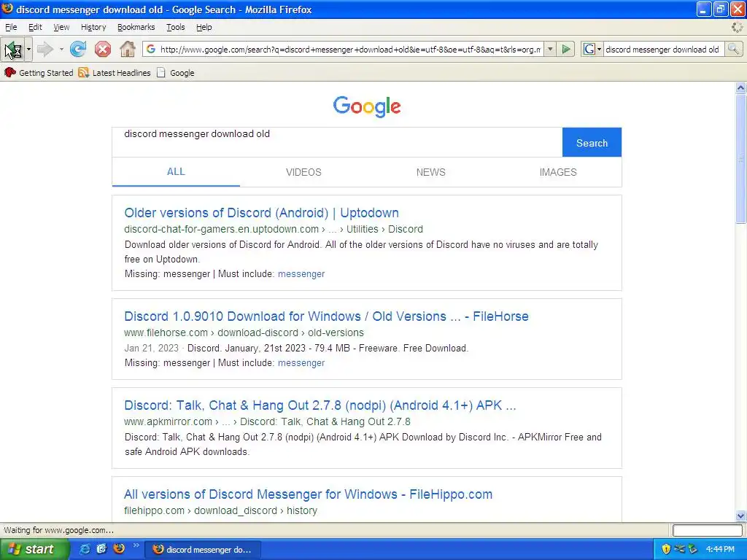Switch to the NEWS tab
Viewport: 747px width, 560px height.
tap(430, 172)
